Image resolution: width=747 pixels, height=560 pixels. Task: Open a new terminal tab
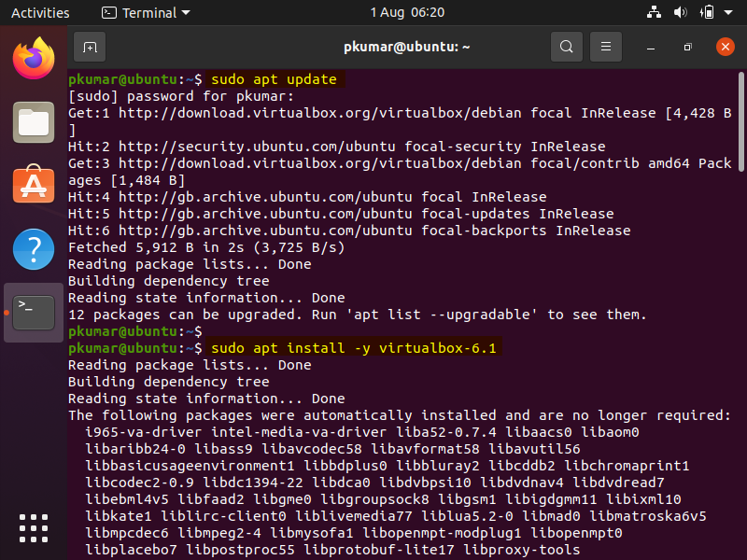tap(90, 47)
